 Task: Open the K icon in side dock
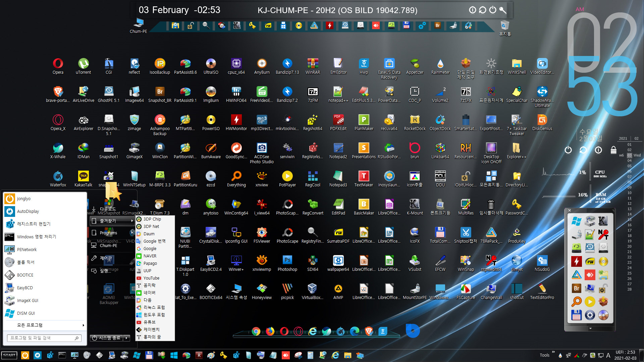(603, 221)
